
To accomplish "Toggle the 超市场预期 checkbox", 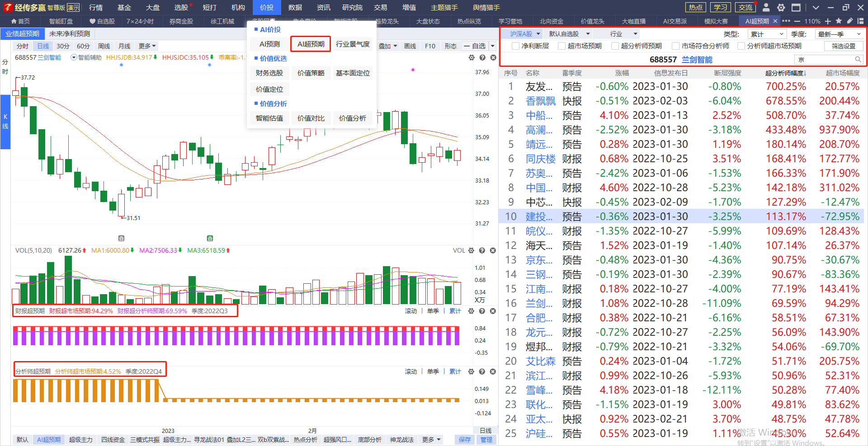I will (561, 46).
